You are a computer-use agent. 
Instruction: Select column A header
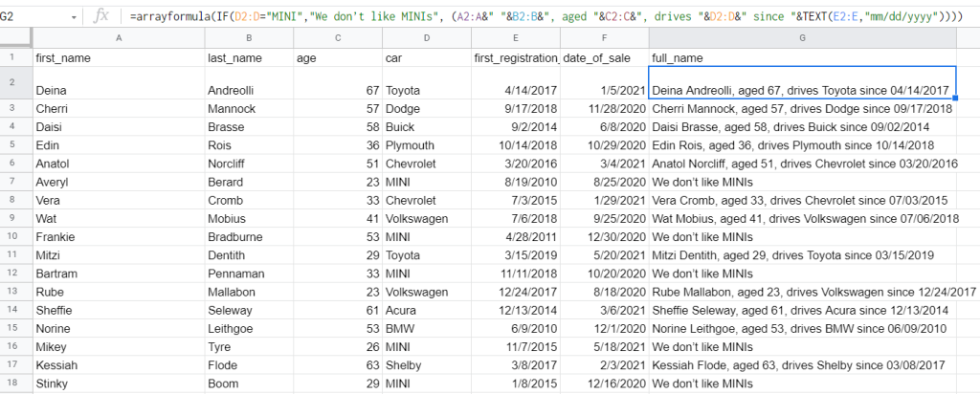coord(119,38)
